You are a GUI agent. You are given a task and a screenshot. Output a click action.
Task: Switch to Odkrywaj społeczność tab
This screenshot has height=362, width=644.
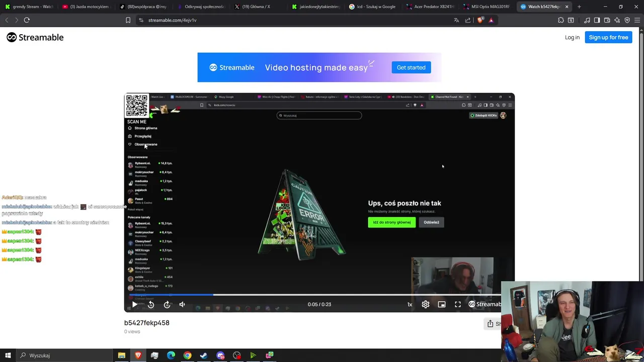(201, 7)
